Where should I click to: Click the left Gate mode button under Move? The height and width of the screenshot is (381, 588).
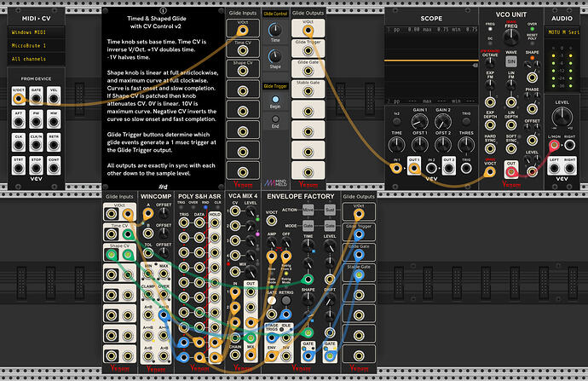(x=308, y=225)
